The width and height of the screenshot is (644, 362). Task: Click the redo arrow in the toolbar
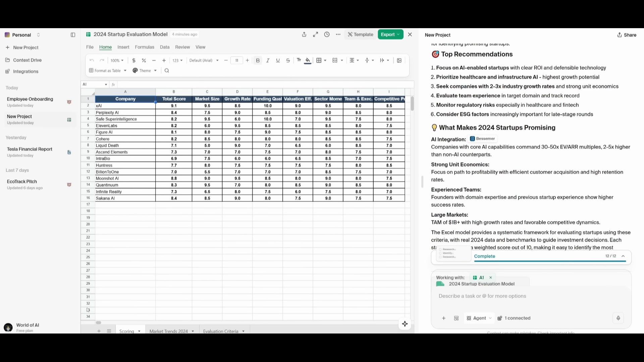(x=102, y=61)
